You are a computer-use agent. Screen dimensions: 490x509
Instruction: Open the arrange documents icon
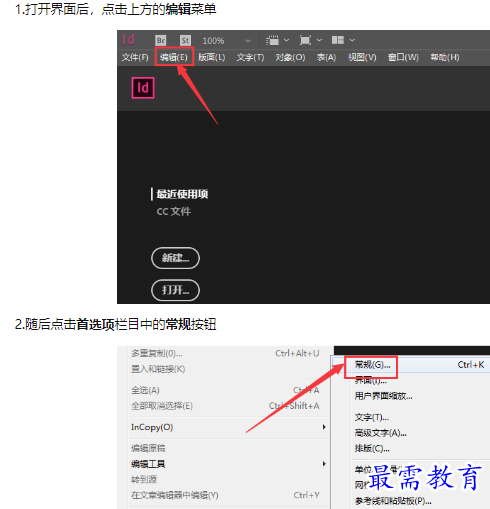point(338,40)
